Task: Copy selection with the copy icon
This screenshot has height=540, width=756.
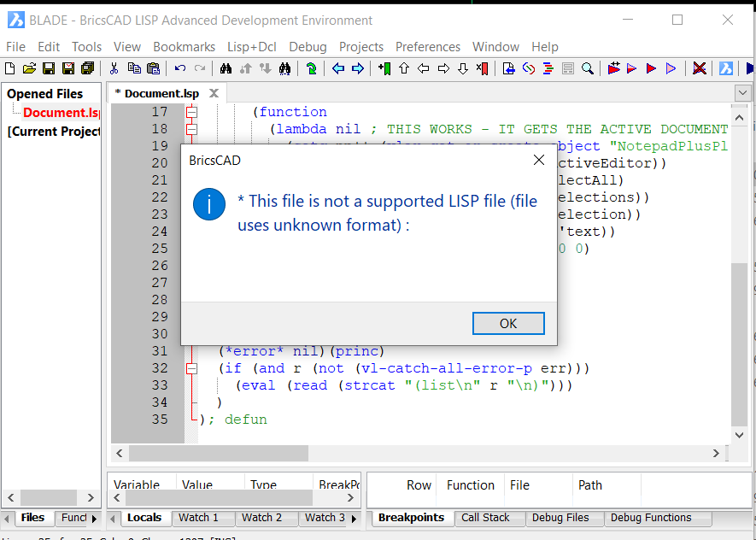Action: [134, 68]
